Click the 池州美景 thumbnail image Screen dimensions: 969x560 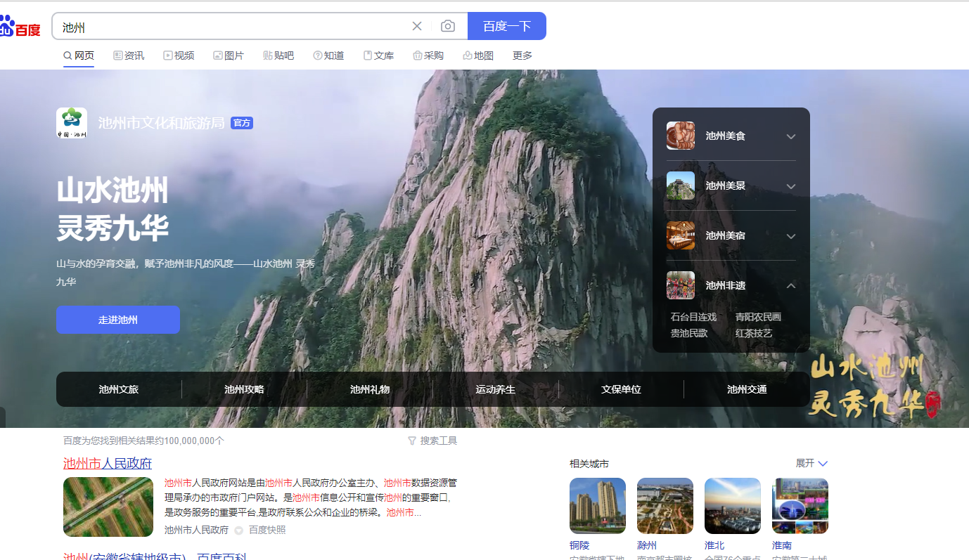coord(681,185)
